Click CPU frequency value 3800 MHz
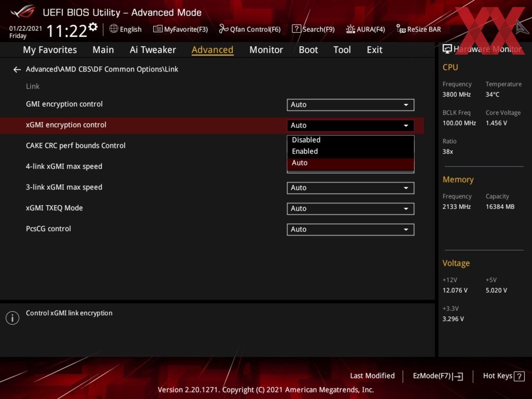Viewport: 532px width, 399px height. pos(457,94)
